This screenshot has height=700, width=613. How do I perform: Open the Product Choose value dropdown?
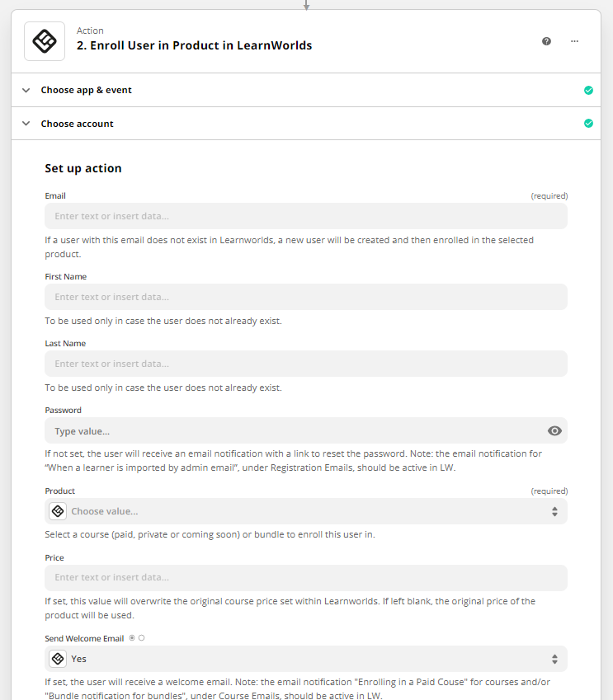[305, 511]
